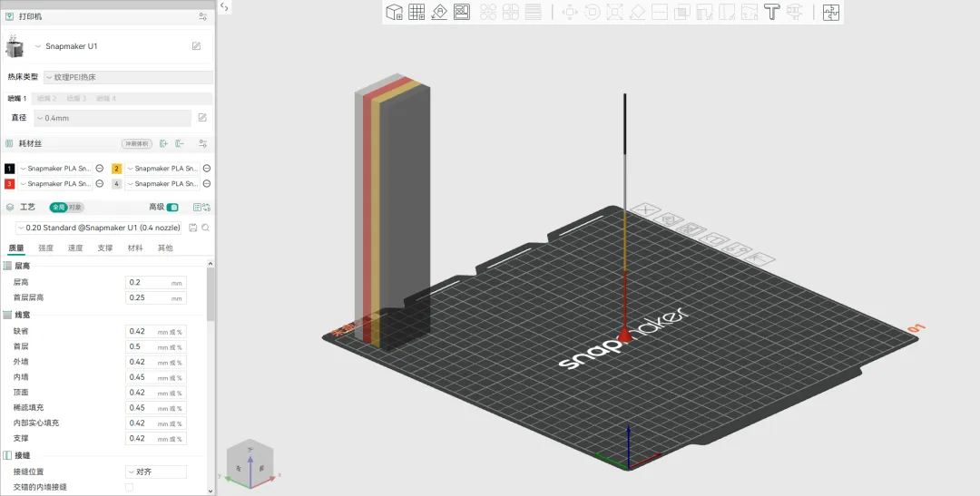
Task: Open filament 2 Snapmaker PLA dropdown
Action: [162, 168]
